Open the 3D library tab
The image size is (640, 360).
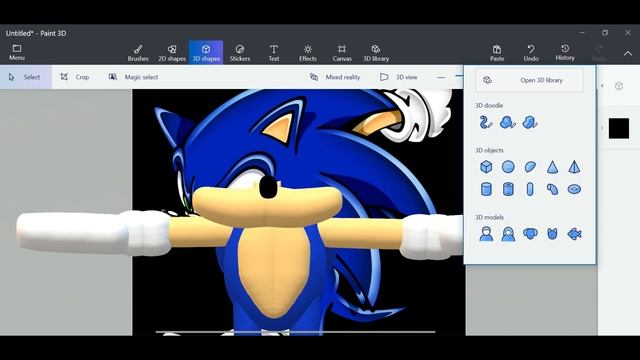pos(376,53)
